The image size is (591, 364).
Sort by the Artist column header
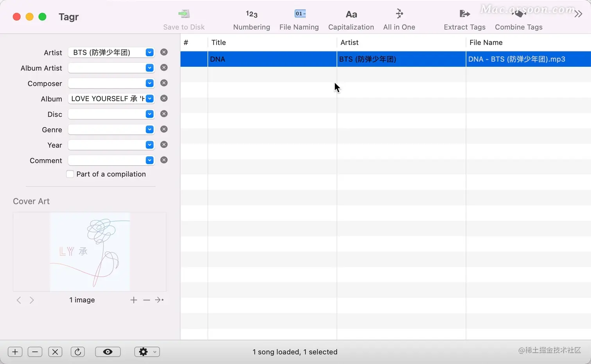[x=401, y=43]
